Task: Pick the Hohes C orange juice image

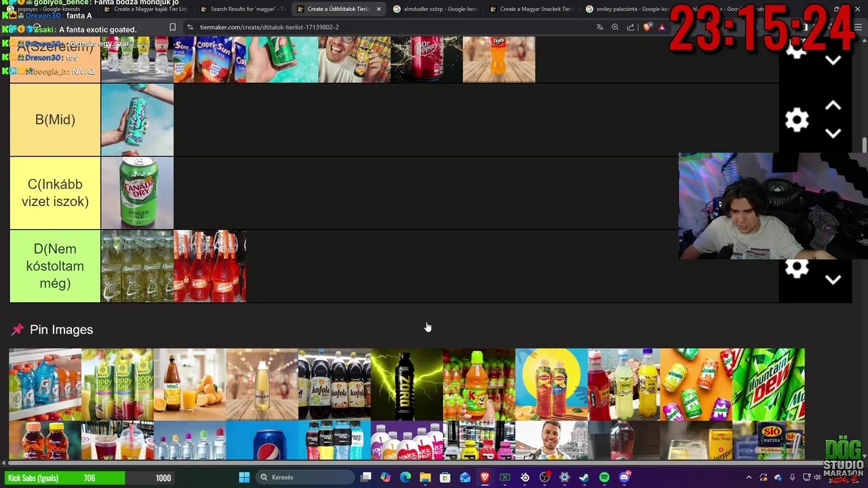Action: (x=190, y=384)
